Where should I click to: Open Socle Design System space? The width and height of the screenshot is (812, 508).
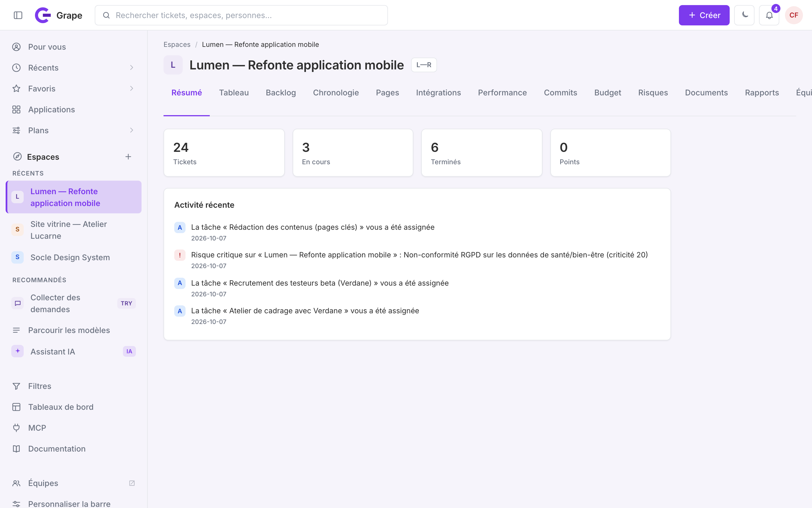(74, 257)
